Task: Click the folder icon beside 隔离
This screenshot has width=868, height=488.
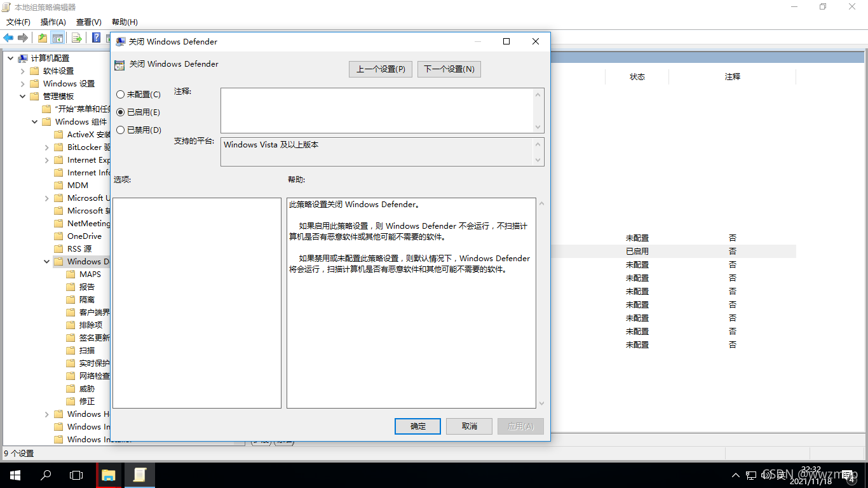Action: click(x=71, y=300)
